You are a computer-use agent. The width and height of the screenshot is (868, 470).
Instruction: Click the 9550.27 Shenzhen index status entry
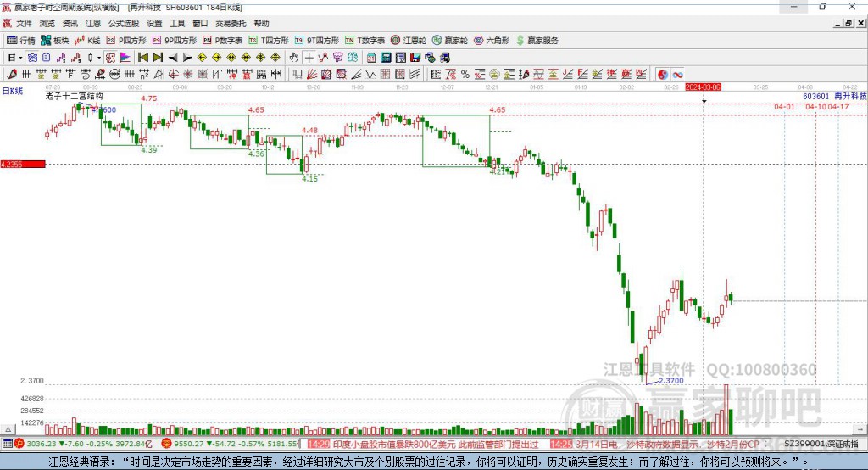231,444
